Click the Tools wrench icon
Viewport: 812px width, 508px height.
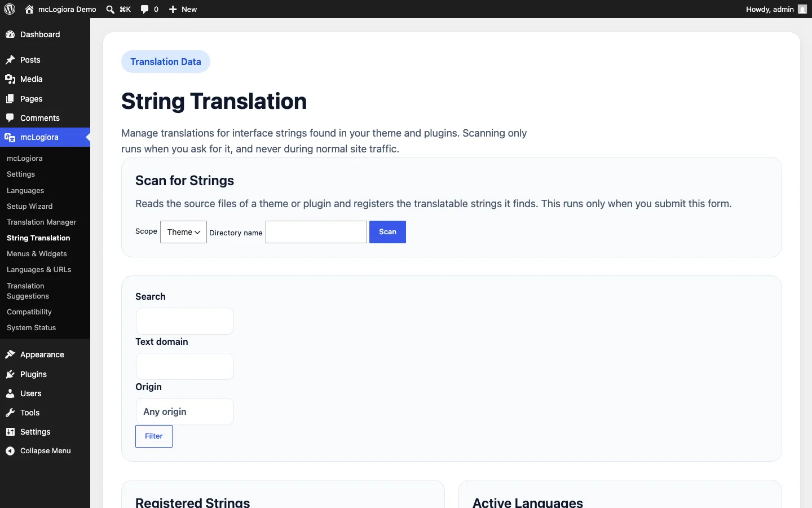pos(10,413)
